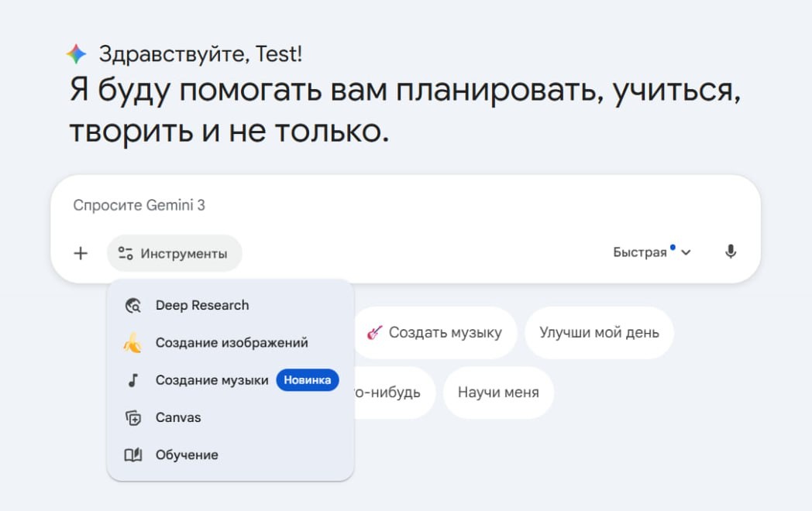
Task: Click the Создать музыку suggestion chip
Action: coord(435,332)
